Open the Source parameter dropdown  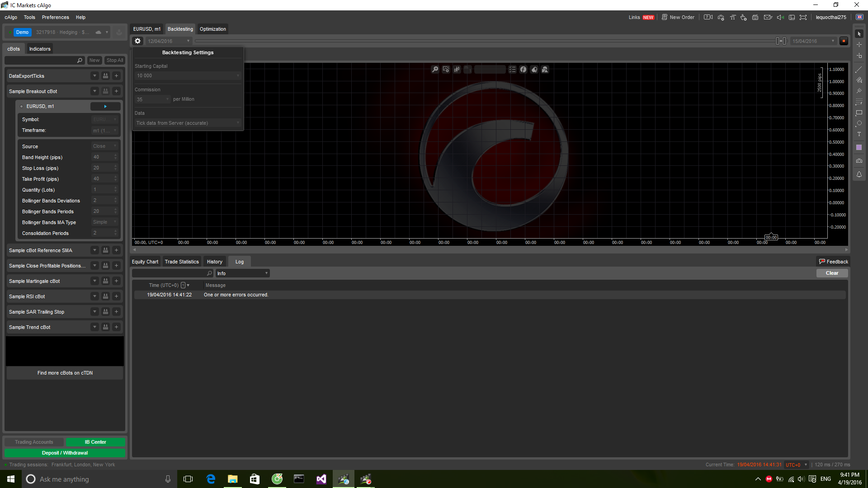click(104, 146)
